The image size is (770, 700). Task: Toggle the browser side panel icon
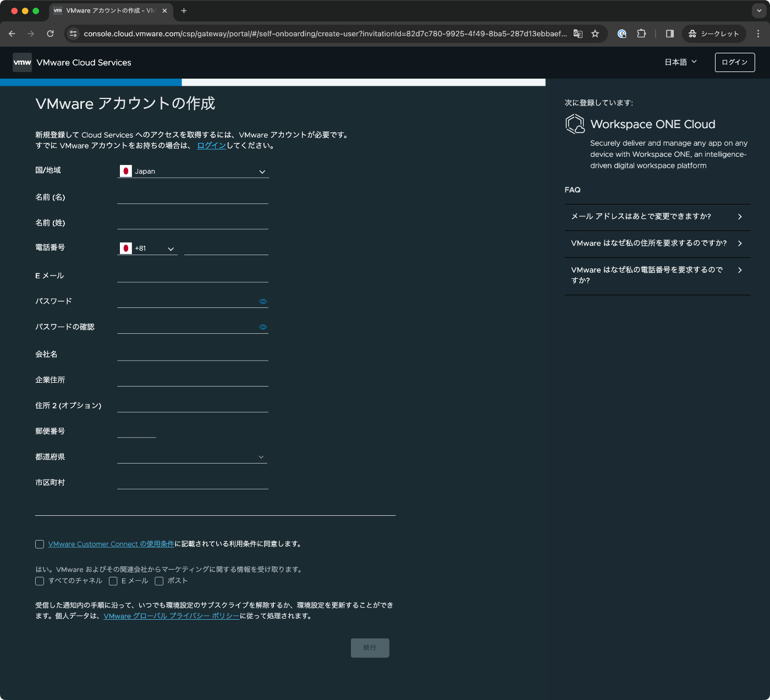coord(670,34)
